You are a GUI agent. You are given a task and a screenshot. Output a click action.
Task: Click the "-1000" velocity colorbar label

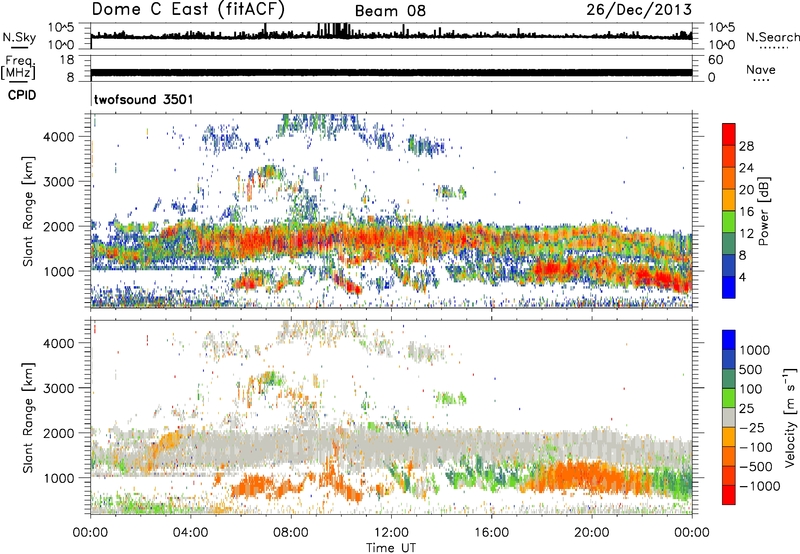click(x=760, y=486)
